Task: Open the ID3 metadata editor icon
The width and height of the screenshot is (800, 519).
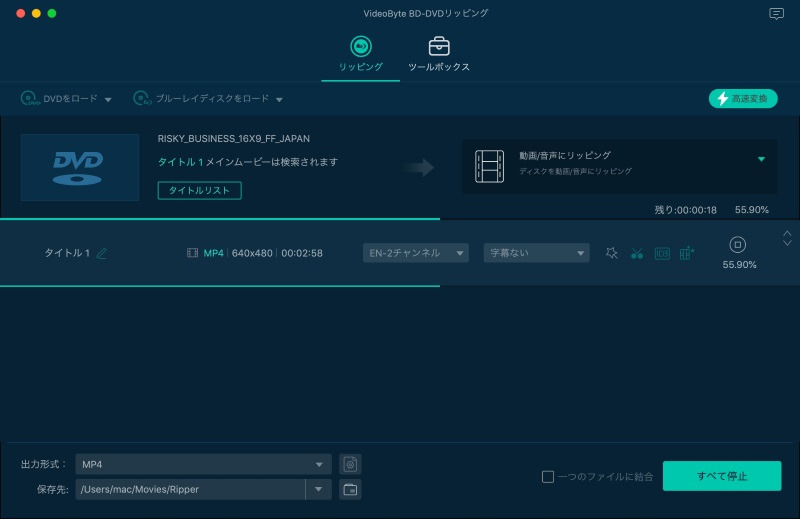Action: (662, 253)
